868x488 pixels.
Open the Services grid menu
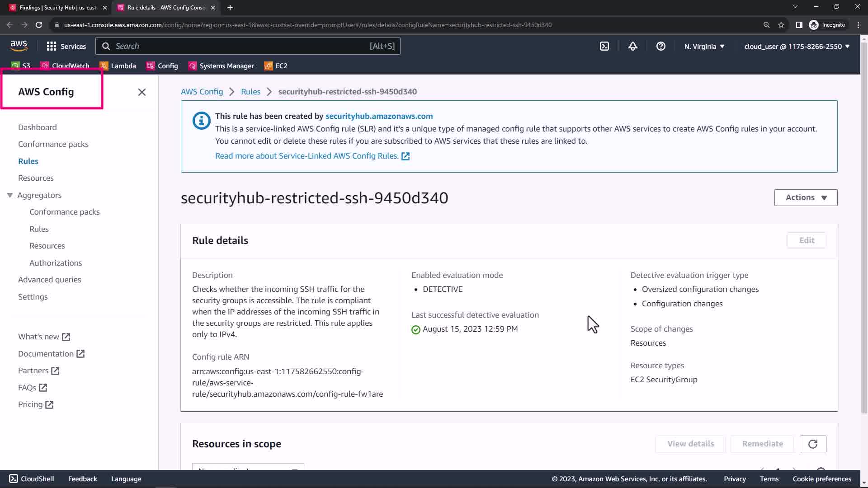click(66, 46)
